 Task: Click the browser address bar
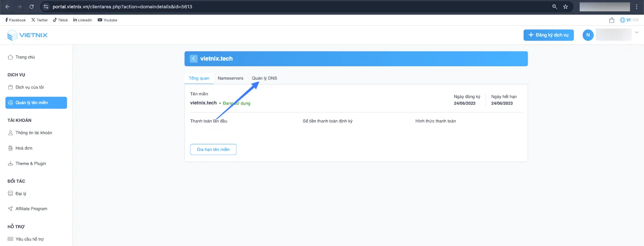pyautogui.click(x=282, y=7)
